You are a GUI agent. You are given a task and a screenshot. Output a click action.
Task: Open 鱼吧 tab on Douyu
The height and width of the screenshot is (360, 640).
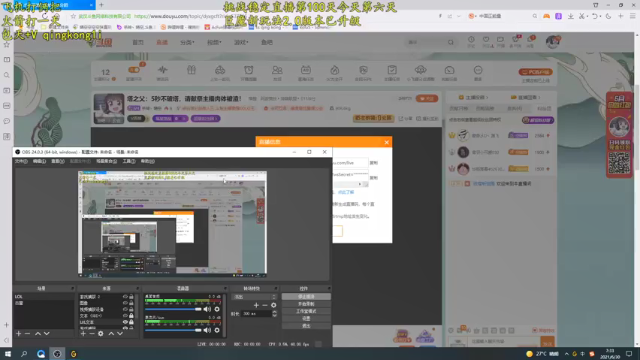tap(267, 42)
